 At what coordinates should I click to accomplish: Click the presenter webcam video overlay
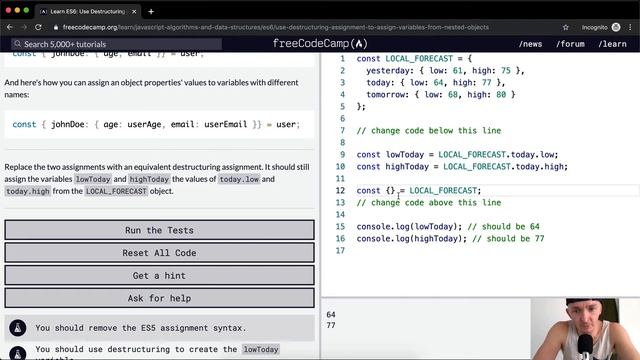pyautogui.click(x=585, y=329)
